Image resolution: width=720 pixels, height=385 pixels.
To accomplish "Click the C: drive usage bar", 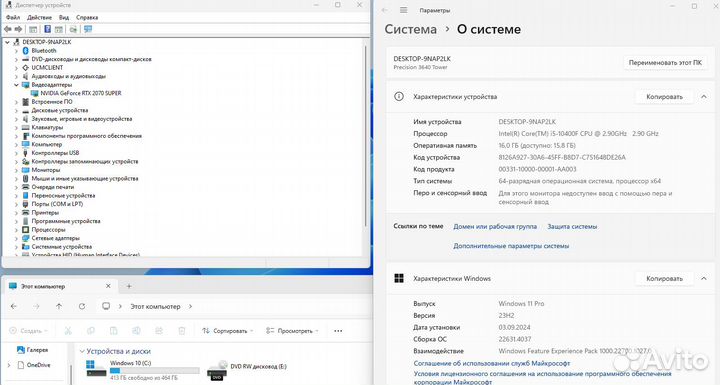I will coord(155,370).
